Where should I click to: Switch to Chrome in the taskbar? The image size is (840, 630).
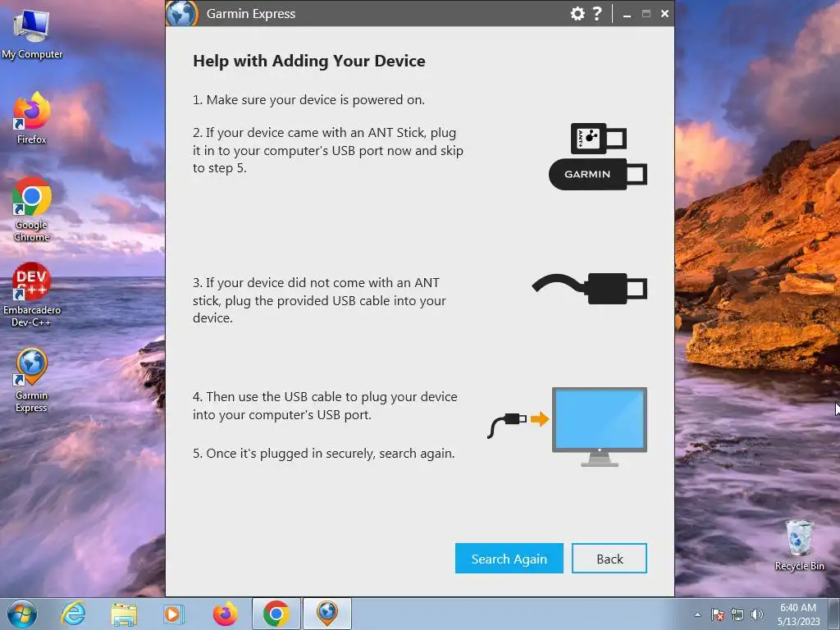(x=276, y=614)
